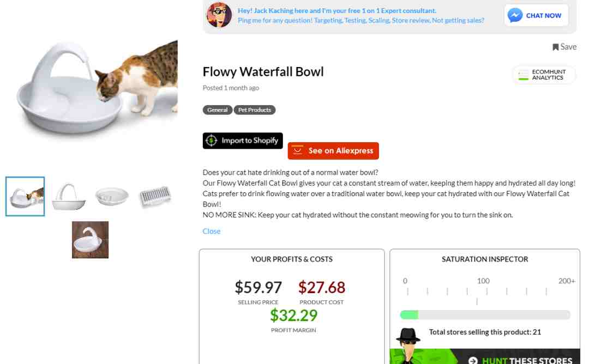This screenshot has width=589, height=364.
Task: Click the Save bookmark icon
Action: point(555,47)
